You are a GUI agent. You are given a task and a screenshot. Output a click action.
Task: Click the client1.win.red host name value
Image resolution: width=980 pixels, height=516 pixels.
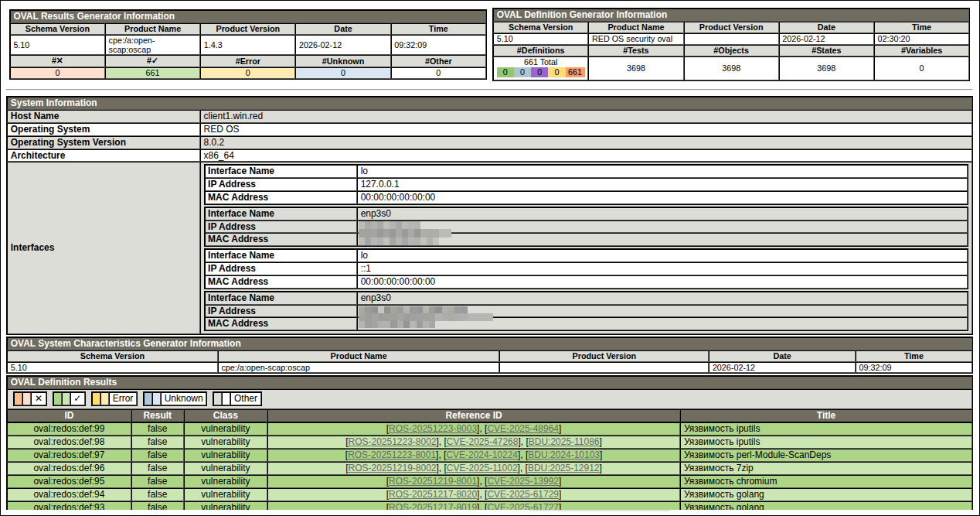[x=233, y=116]
